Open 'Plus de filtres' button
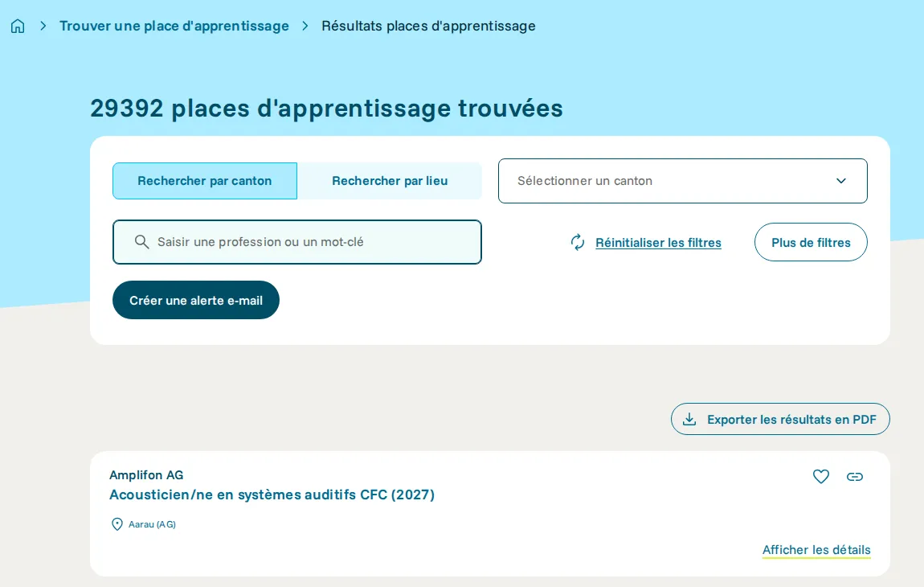Screen dimensions: 924x587 click(x=810, y=242)
